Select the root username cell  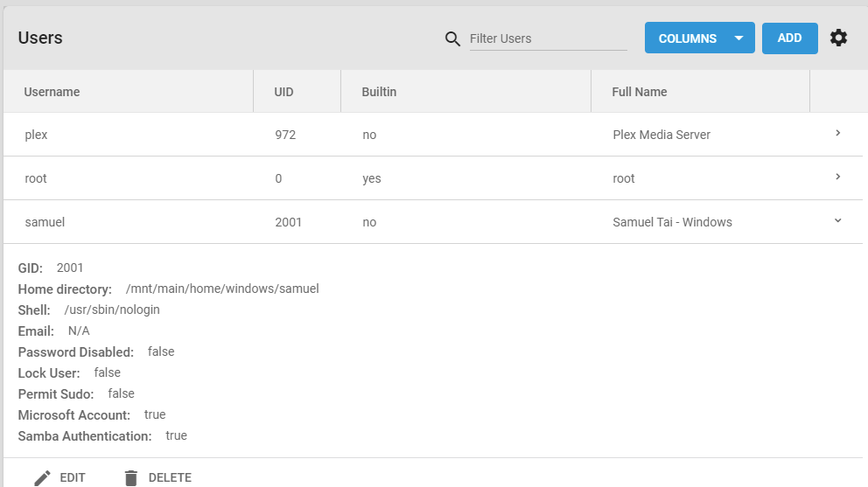coord(36,178)
